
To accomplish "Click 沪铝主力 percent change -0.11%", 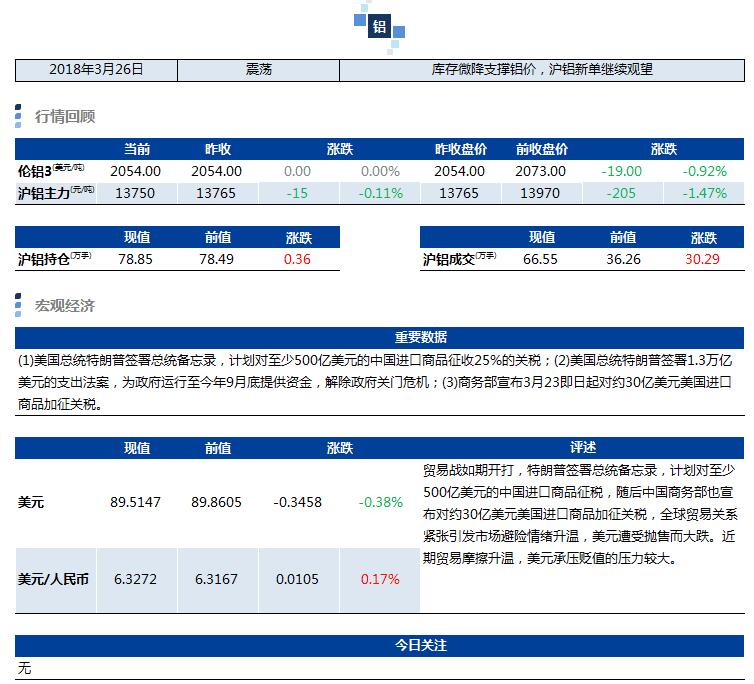I will pyautogui.click(x=380, y=193).
